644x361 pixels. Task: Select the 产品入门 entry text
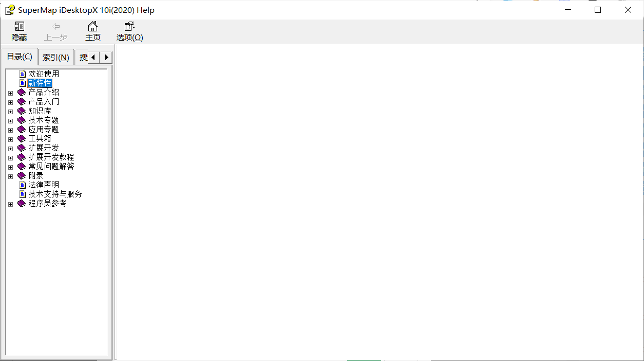[44, 102]
